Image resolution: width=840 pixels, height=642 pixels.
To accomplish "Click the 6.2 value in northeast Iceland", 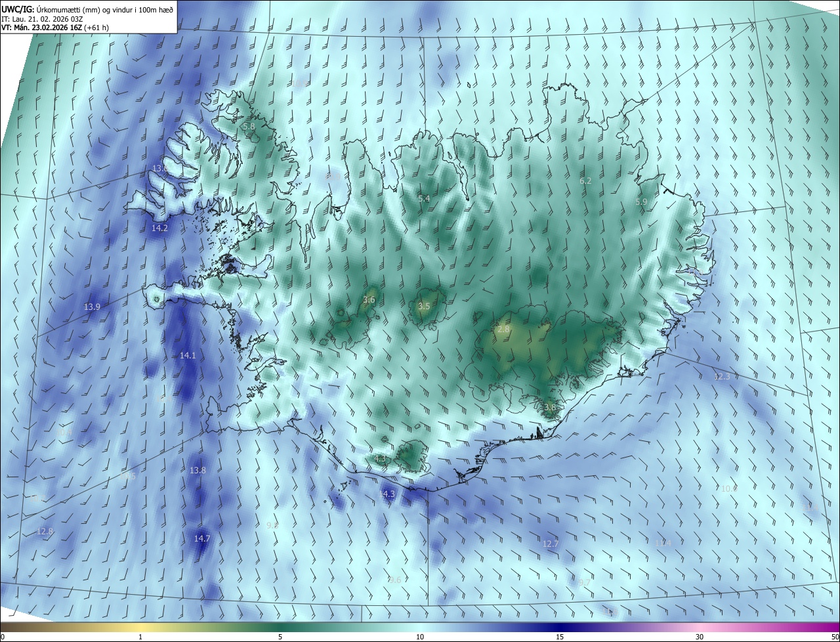I will click(x=585, y=181).
